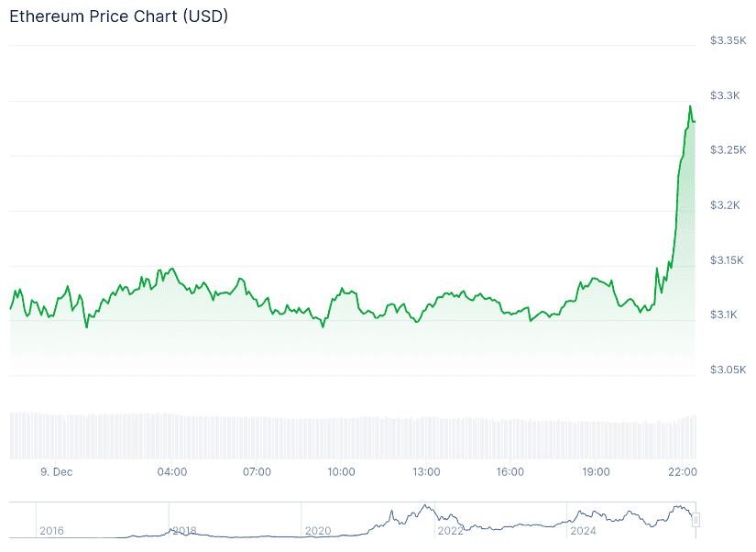Image resolution: width=756 pixels, height=552 pixels.
Task: Click the $3.2K price axis label
Action: tap(730, 204)
